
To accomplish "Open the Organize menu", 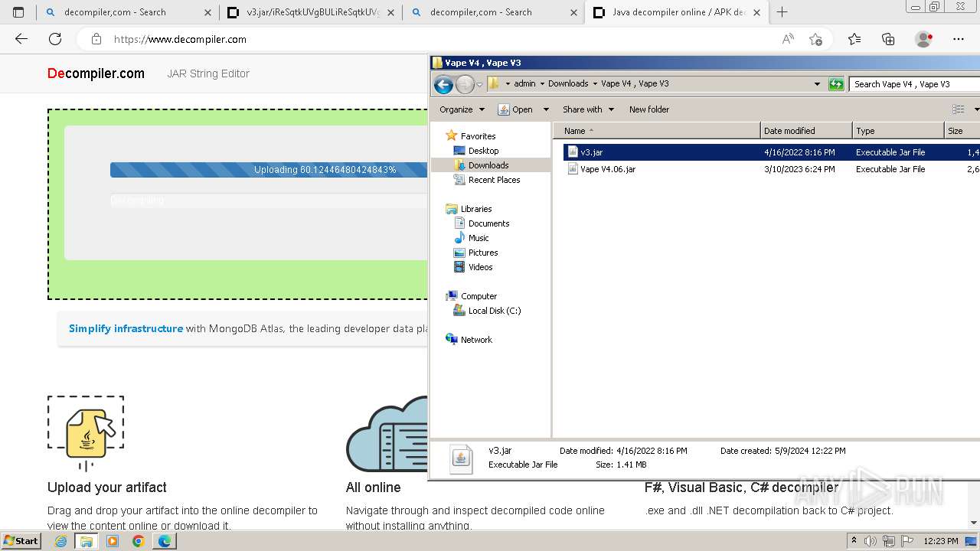I will [462, 109].
